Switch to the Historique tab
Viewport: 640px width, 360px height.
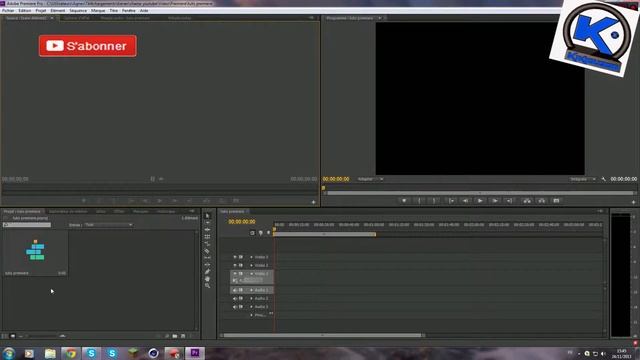point(166,211)
